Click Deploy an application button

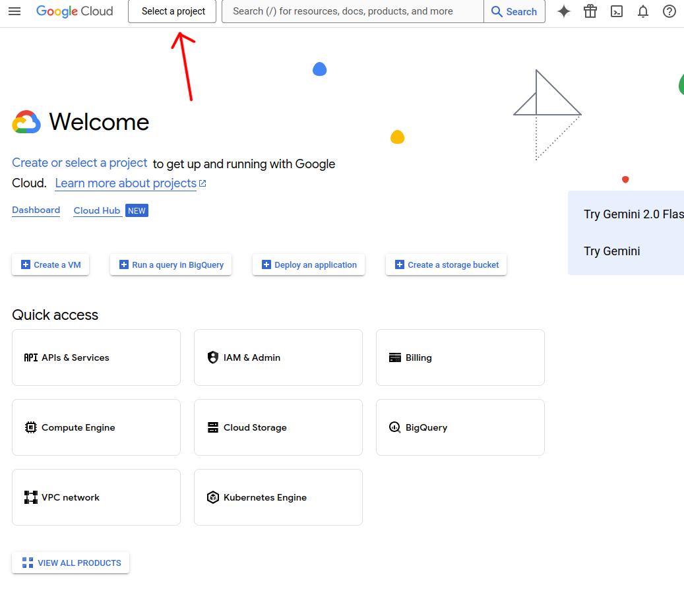(309, 265)
